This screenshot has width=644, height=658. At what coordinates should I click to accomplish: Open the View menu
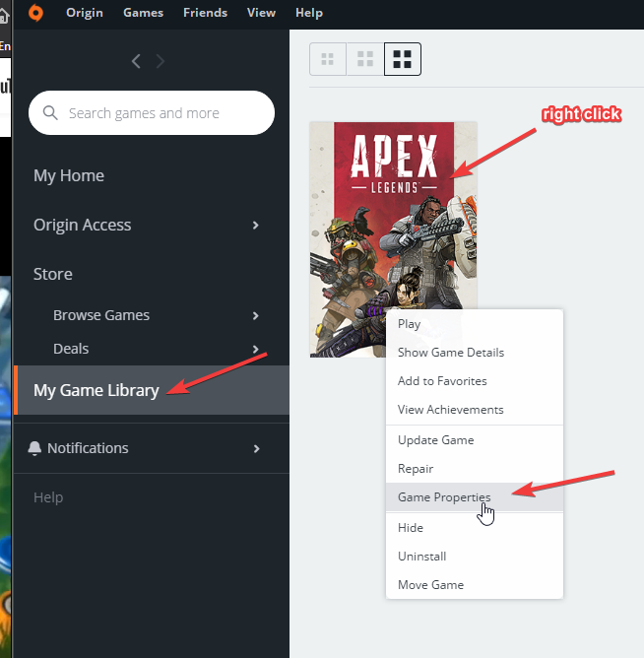[x=261, y=13]
